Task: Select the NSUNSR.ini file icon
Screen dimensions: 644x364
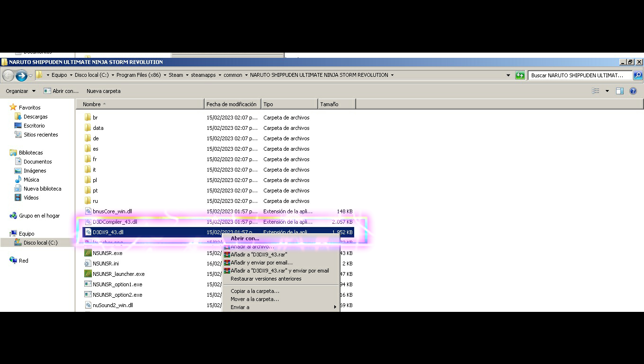Action: click(x=88, y=264)
